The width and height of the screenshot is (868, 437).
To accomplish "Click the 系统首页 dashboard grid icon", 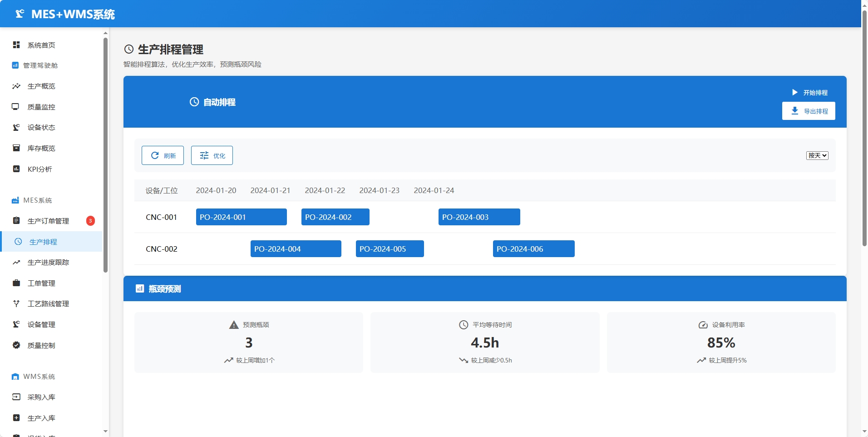I will (16, 45).
